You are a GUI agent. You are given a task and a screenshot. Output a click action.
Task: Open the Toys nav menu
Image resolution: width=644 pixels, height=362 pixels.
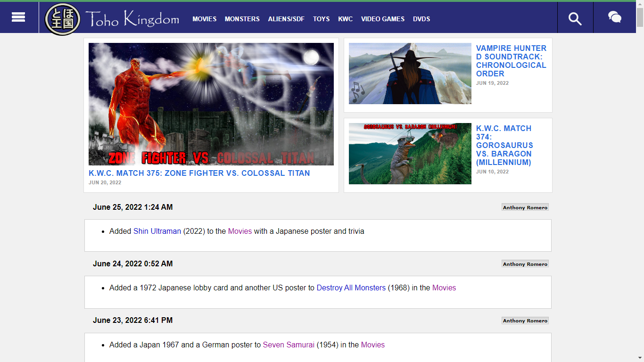[x=322, y=19]
